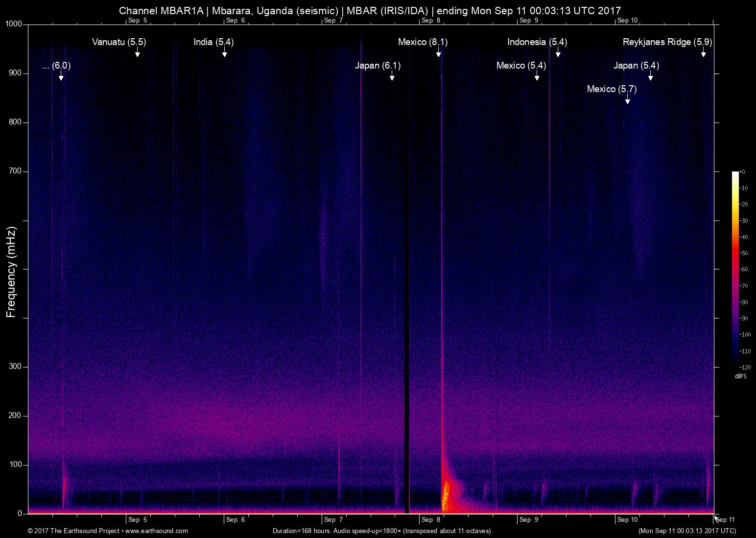
Task: Click the arrow marker under India (5.4)
Action: [x=224, y=53]
